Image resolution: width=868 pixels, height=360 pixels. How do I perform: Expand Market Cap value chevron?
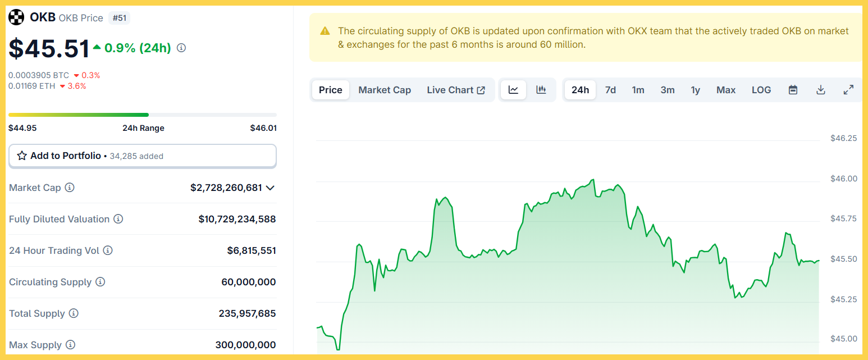(270, 188)
